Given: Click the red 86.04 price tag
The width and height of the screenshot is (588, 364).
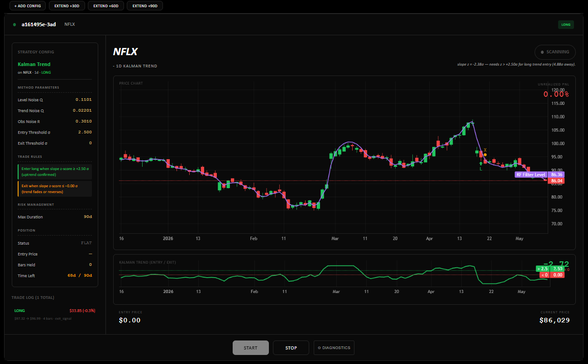Looking at the screenshot, I should click(x=557, y=181).
